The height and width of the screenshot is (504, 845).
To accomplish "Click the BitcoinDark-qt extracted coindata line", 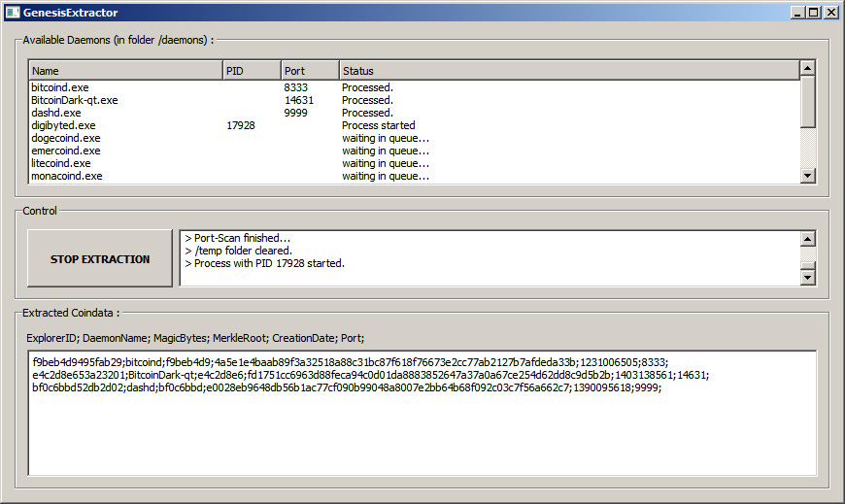I will (371, 375).
